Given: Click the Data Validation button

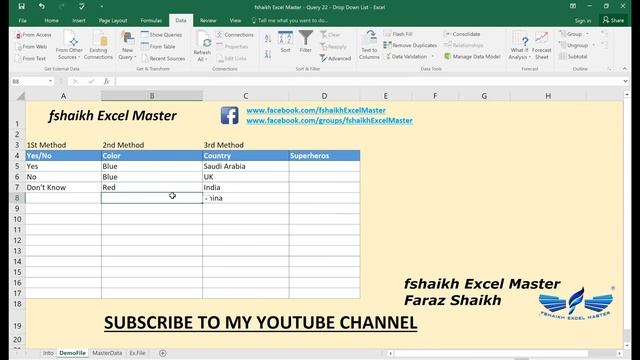Looking at the screenshot, I should point(406,56).
